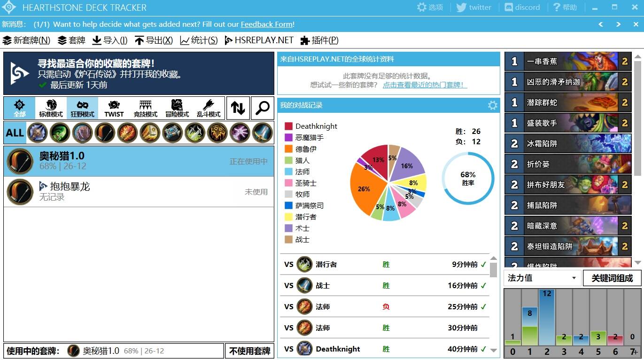Filter decks by Death Knight class icon
The width and height of the screenshot is (644, 360).
(37, 133)
